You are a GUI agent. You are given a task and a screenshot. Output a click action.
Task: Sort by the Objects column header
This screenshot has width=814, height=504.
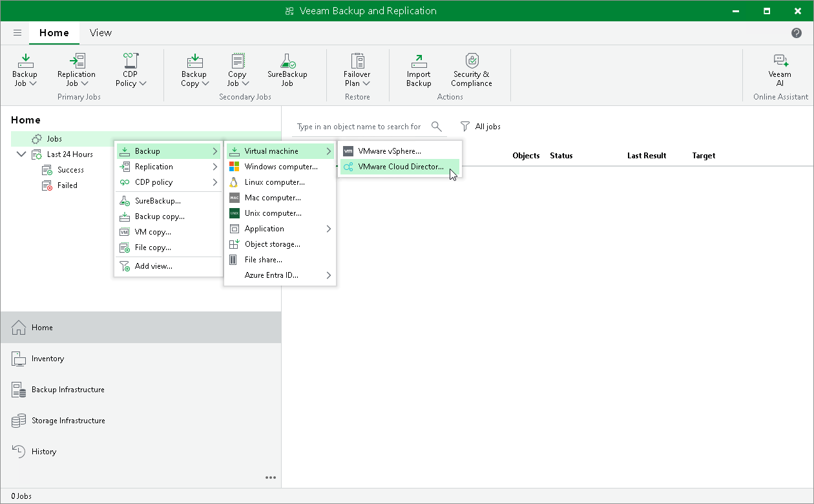click(526, 156)
